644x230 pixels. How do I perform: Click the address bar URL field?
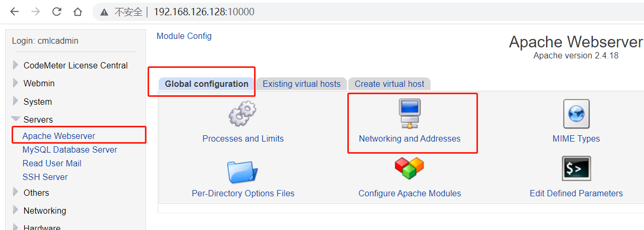point(368,12)
